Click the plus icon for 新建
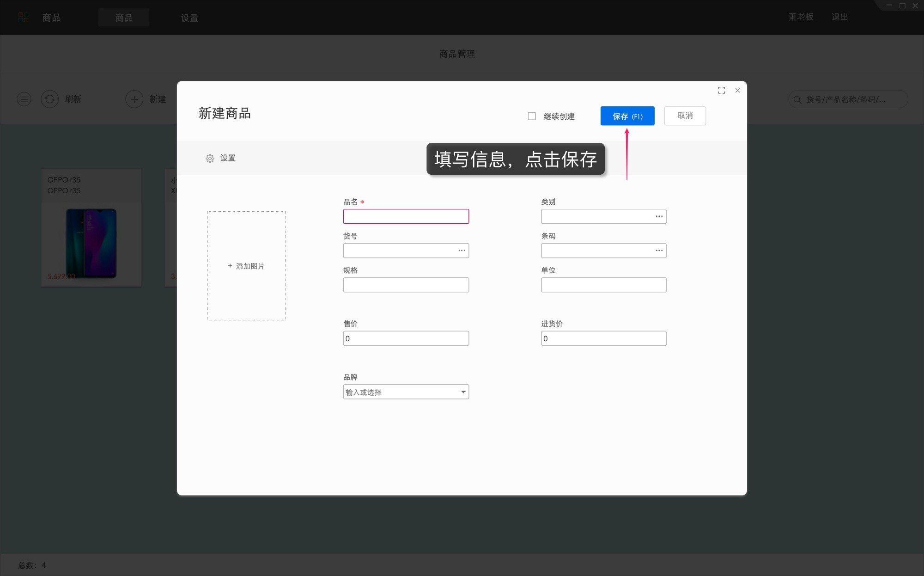Screen dimensions: 924x576 click(134, 99)
